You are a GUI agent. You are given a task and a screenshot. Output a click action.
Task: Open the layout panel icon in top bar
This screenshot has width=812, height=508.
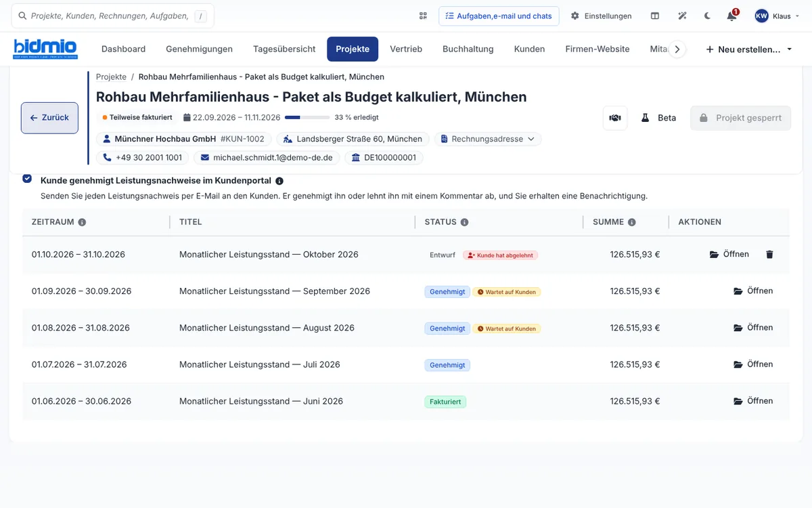point(655,16)
